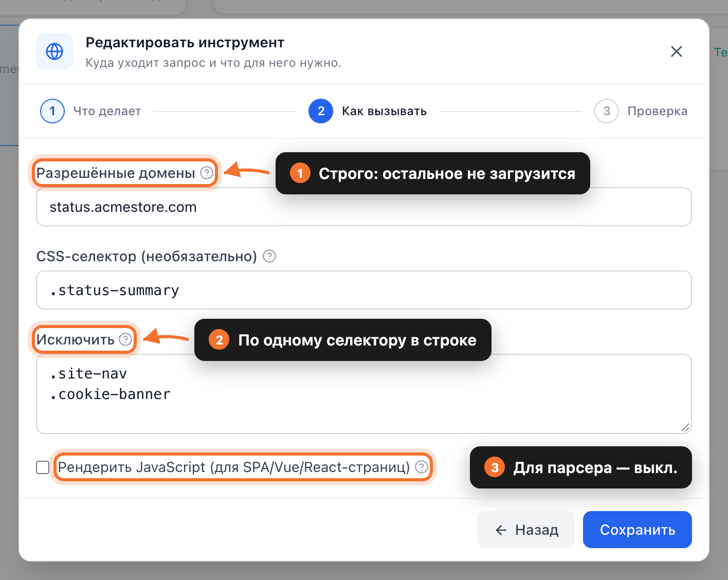Click the Рендерить JavaScript label text
The height and width of the screenshot is (580, 728).
pos(234,467)
